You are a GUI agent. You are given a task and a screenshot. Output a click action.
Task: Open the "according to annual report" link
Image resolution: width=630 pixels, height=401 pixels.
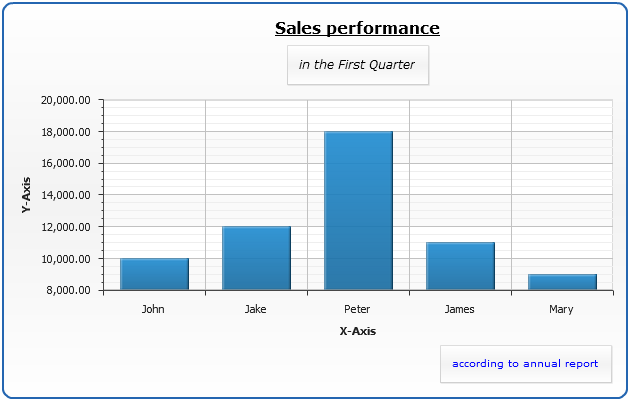525,364
